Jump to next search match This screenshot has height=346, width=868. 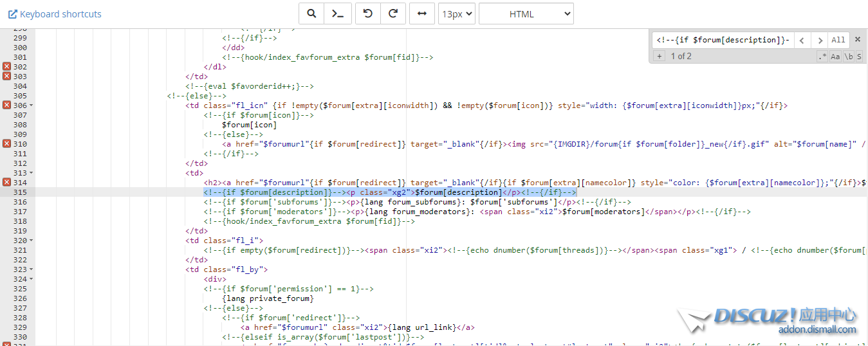point(819,40)
